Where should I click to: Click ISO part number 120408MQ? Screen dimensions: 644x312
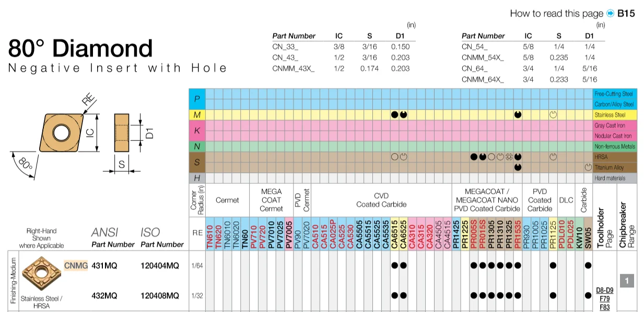tap(160, 296)
